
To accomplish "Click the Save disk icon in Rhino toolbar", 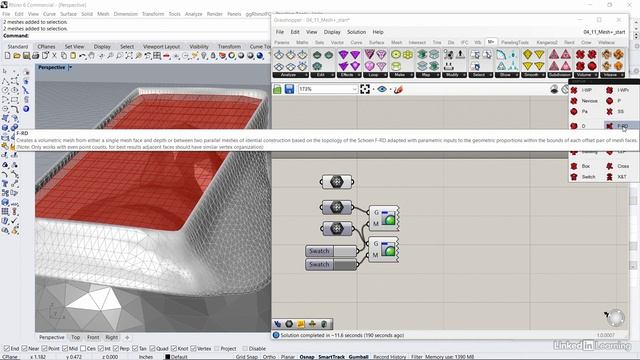I will tap(26, 56).
